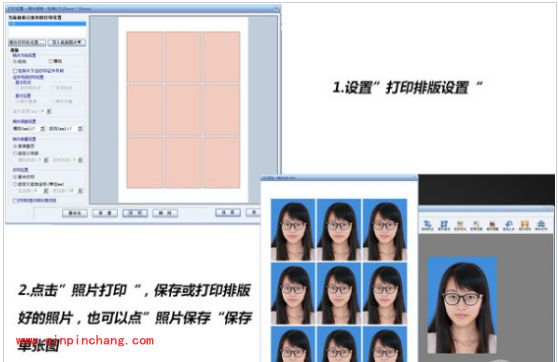Click the button beside the cut-off one at the dialog's bottom right

[x=228, y=213]
